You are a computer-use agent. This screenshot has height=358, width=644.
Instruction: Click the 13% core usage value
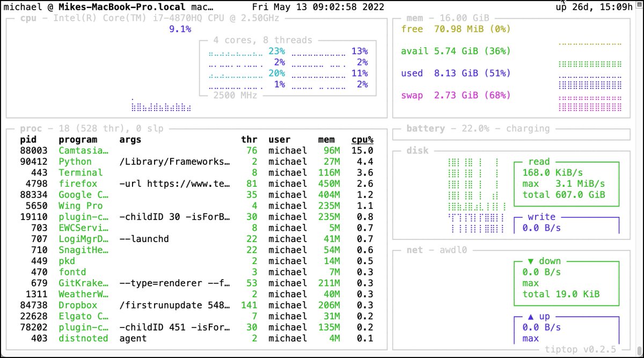(360, 51)
